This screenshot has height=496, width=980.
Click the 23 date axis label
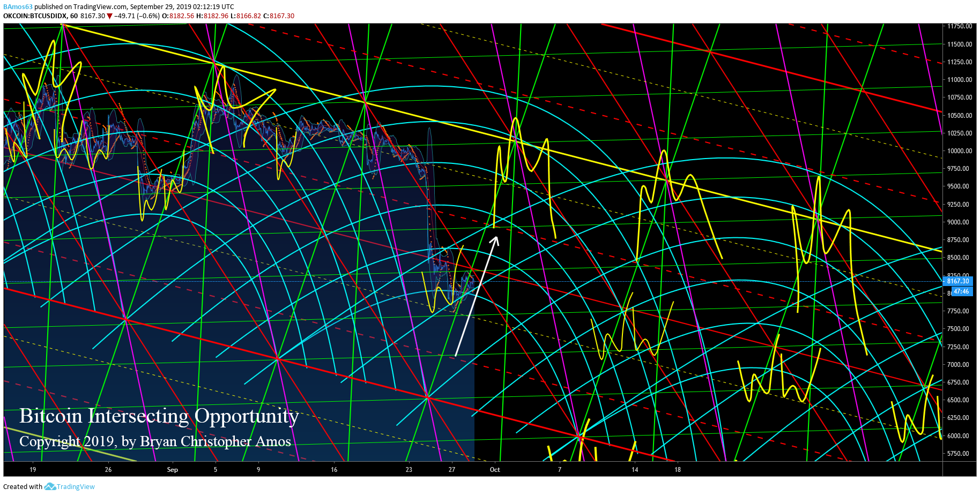point(409,470)
